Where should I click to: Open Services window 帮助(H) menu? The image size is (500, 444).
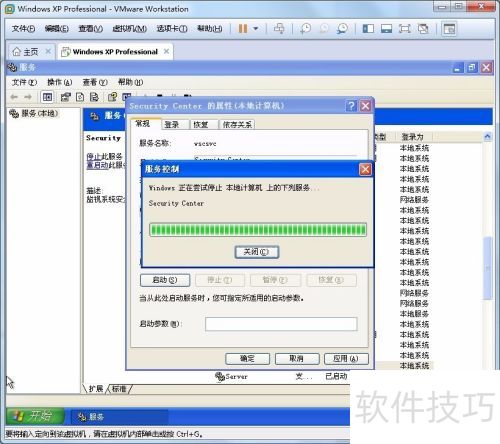pyautogui.click(x=130, y=82)
